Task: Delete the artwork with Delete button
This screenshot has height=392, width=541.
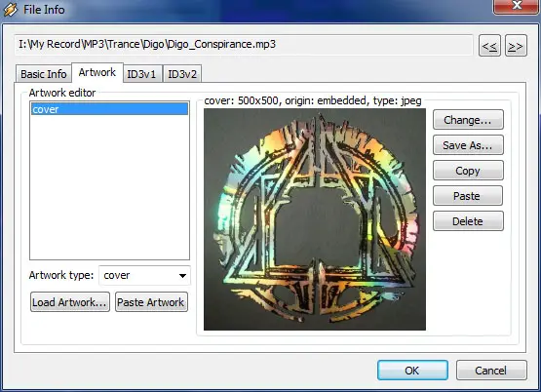Action: tap(468, 221)
